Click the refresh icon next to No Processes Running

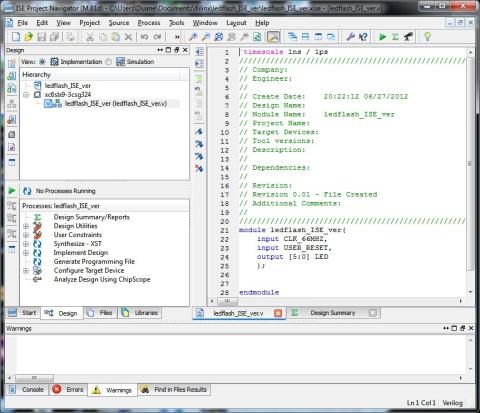tap(27, 191)
